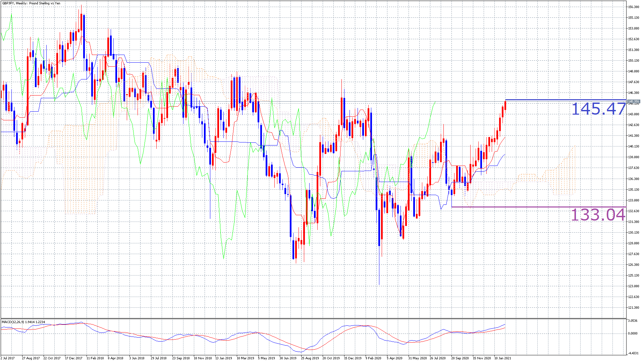Click the MACD zero level 0.0000 label
This screenshot has height=362, width=644.
(x=633, y=334)
